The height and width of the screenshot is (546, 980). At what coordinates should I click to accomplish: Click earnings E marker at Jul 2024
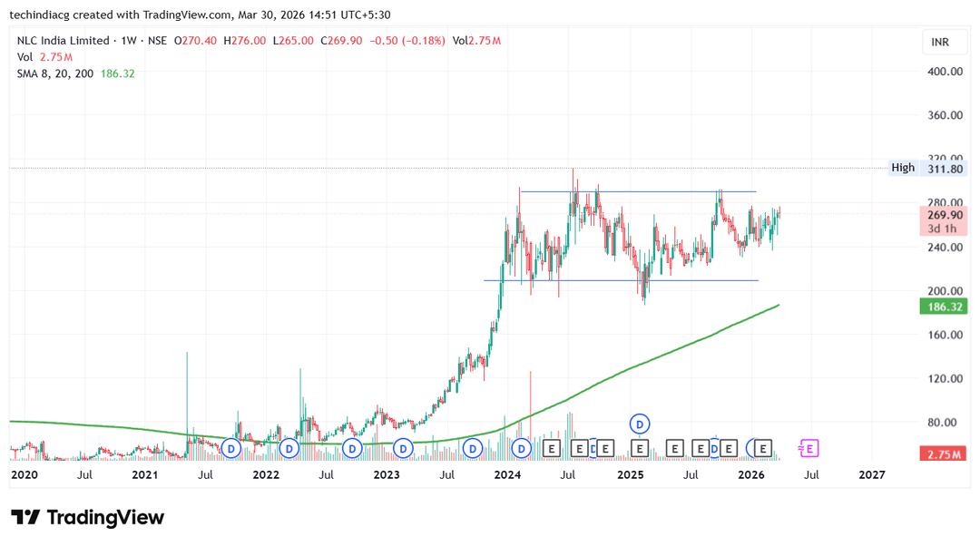(x=579, y=449)
